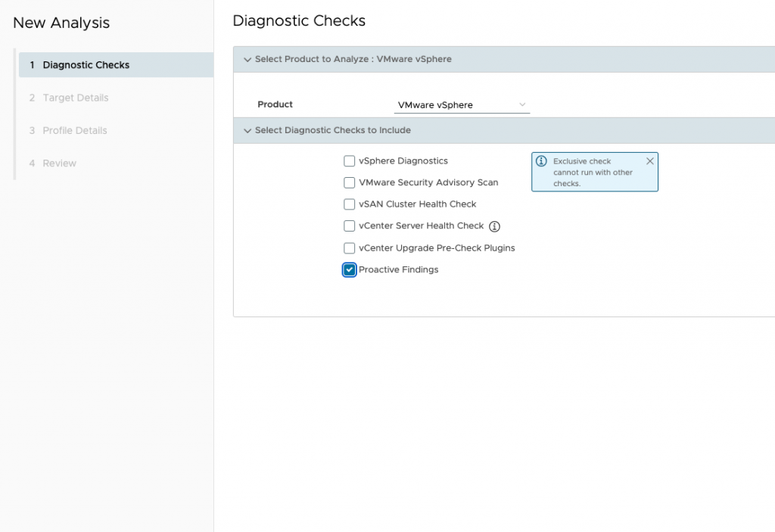Screen dimensions: 775x532
Task: Click the vCenter Server Health Check label
Action: 421,226
